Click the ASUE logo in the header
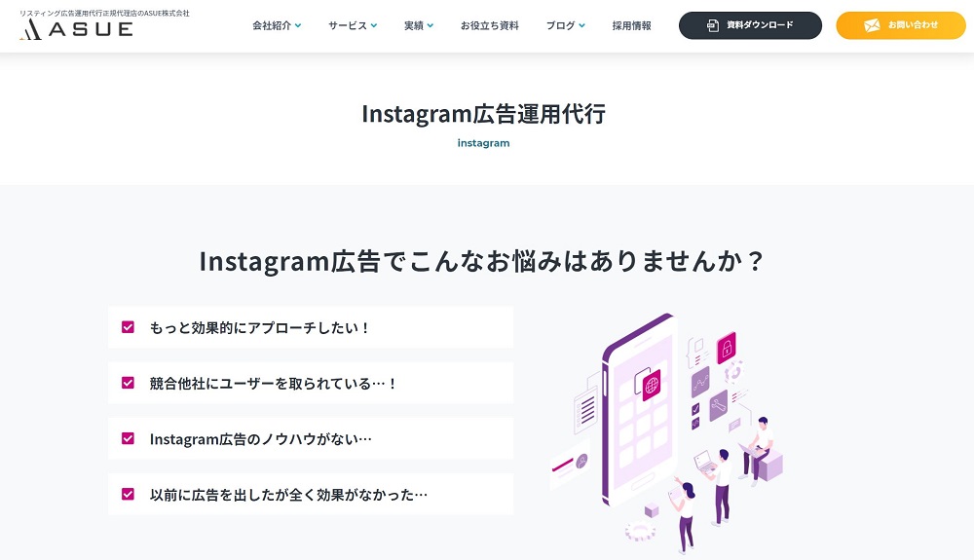Image resolution: width=974 pixels, height=560 pixels. tap(76, 28)
